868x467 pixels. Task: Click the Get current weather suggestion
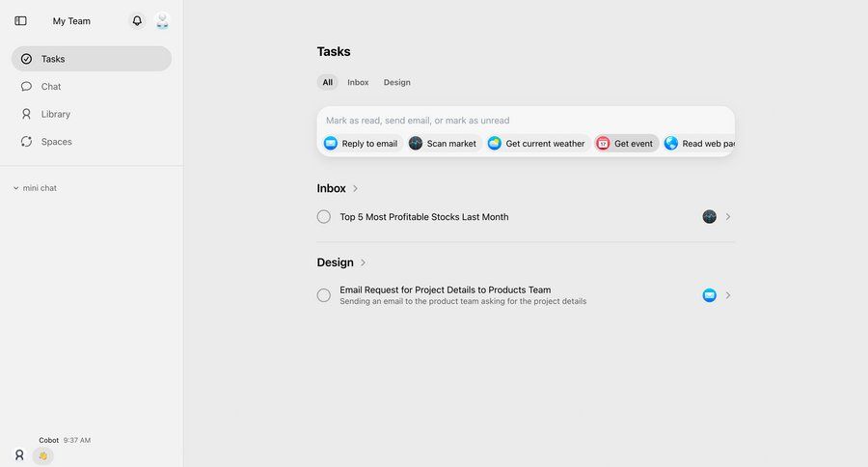point(536,144)
